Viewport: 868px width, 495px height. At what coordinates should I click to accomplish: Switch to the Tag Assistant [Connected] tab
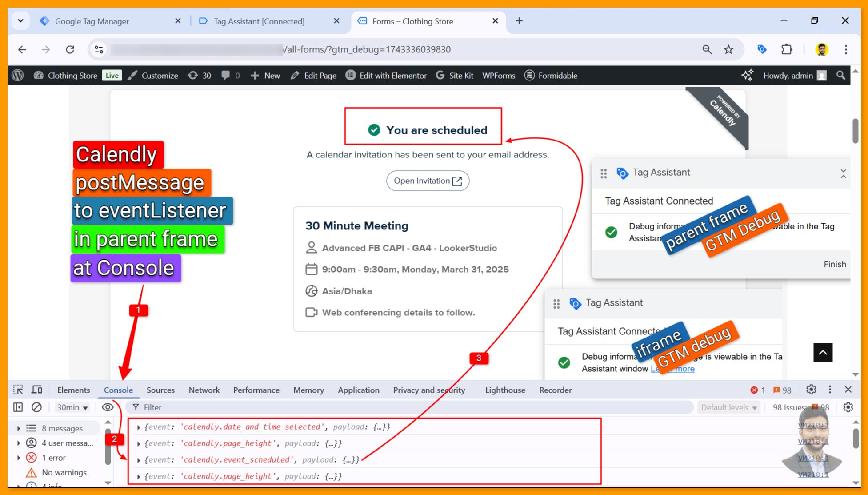point(259,21)
